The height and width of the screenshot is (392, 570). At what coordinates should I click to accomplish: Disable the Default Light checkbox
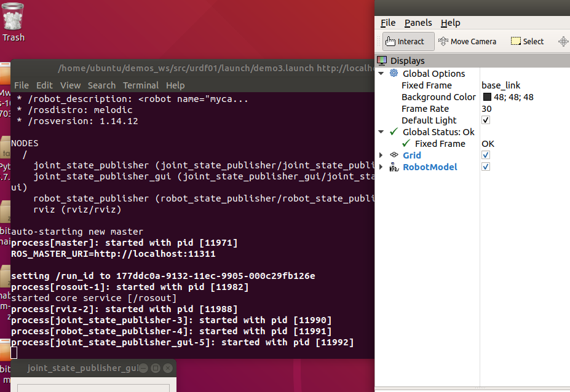tap(485, 120)
